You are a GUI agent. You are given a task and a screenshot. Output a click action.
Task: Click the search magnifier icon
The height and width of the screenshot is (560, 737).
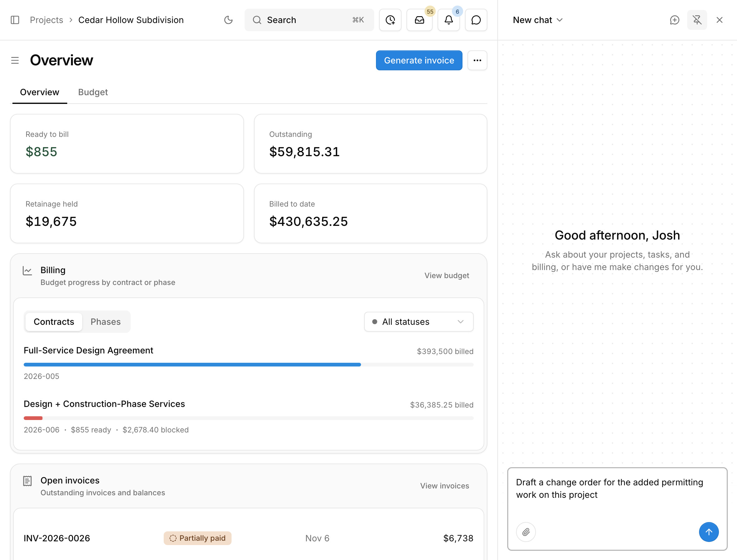tap(257, 20)
